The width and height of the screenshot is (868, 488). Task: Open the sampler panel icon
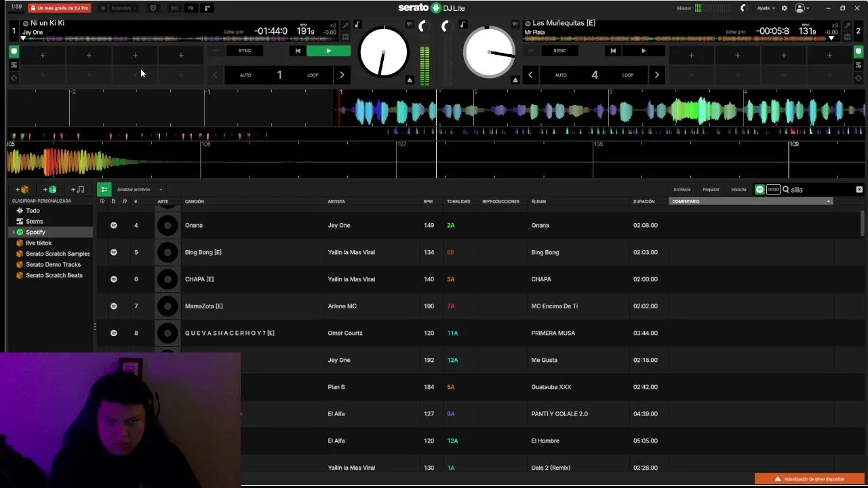(207, 8)
